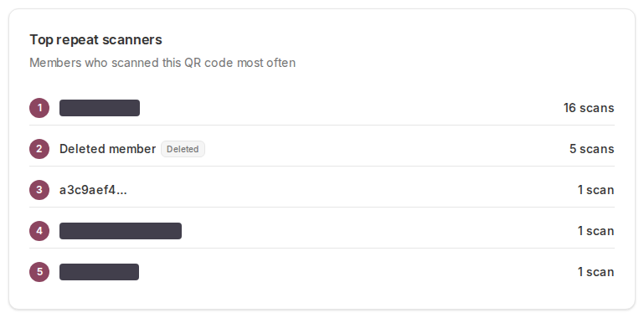Click the 1 scan count in row four
This screenshot has height=318, width=644.
pyautogui.click(x=596, y=231)
